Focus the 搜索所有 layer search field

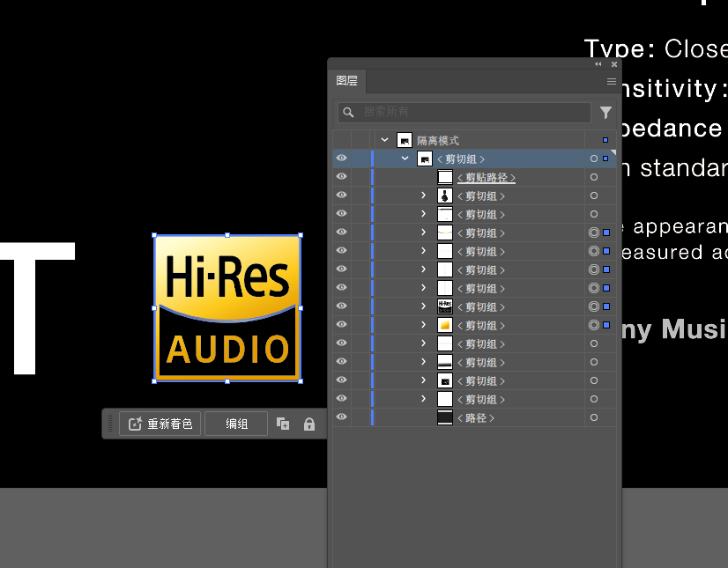(464, 113)
